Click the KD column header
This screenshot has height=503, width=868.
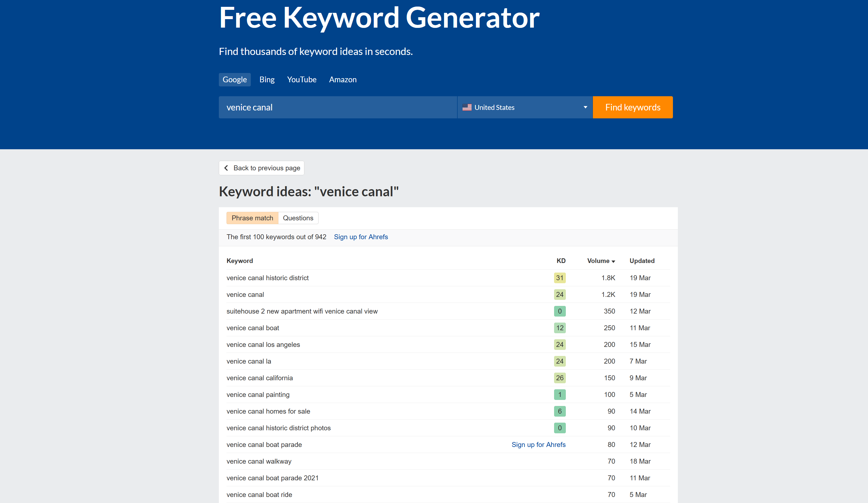(561, 261)
